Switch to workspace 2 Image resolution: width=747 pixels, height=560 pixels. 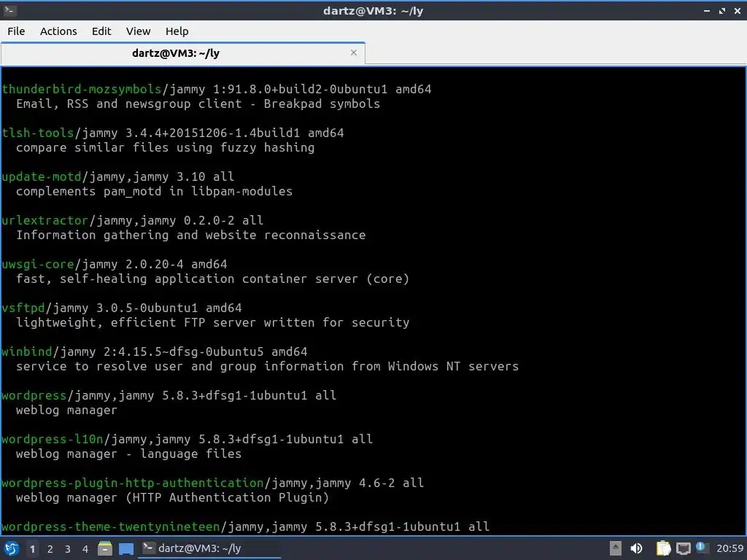click(50, 549)
